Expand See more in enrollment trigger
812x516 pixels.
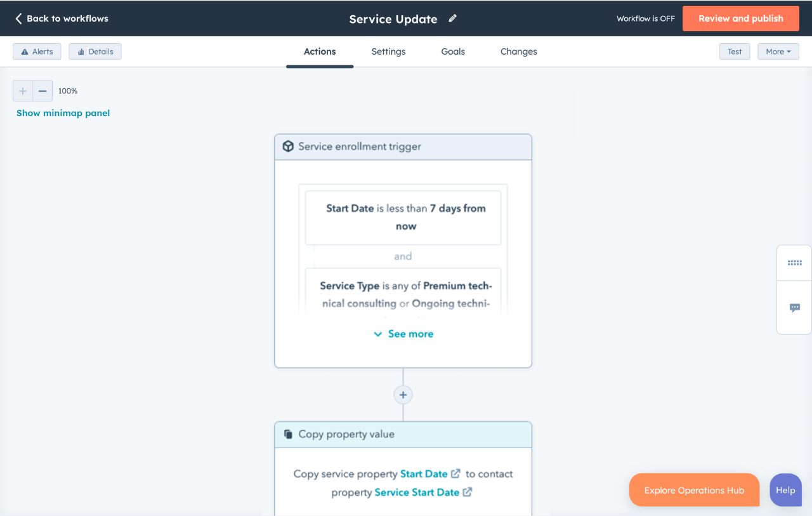403,334
